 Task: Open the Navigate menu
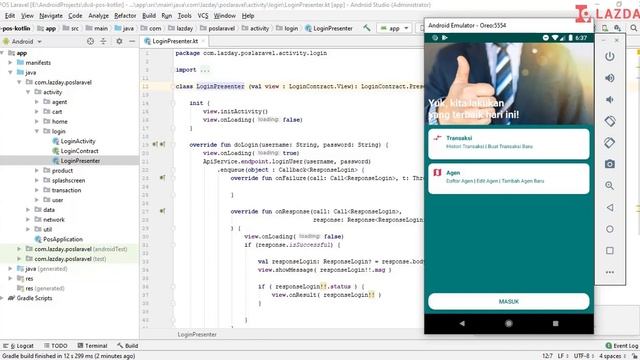51,16
